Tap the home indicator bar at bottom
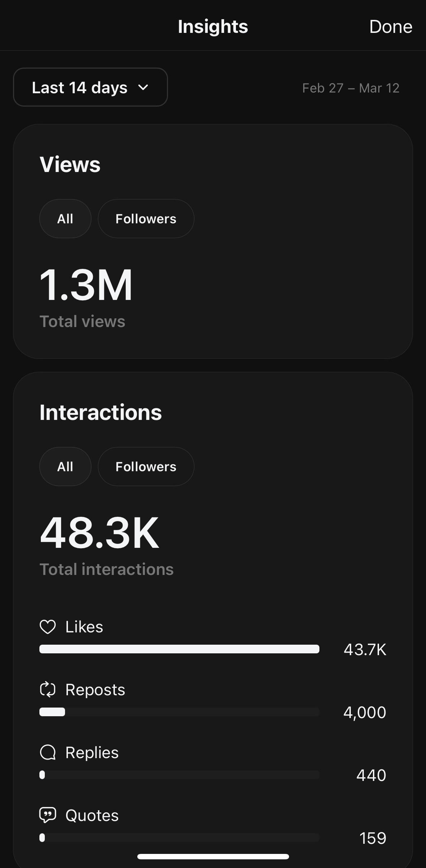 (x=213, y=856)
